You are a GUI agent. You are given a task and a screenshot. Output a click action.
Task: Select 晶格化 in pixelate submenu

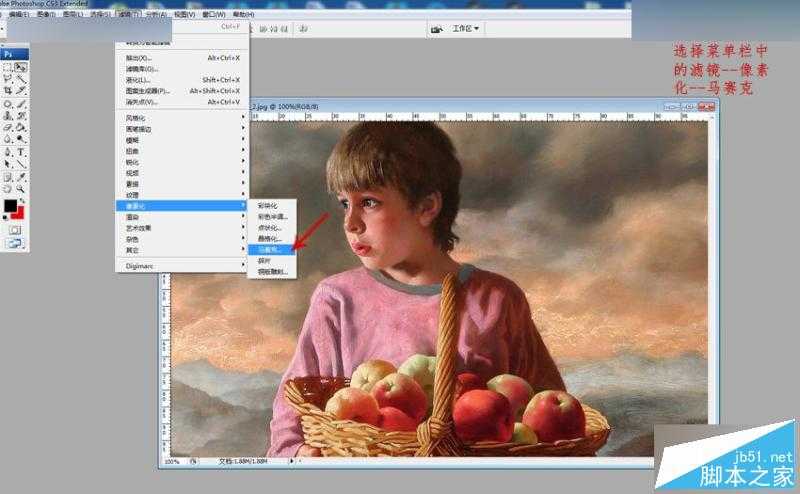[x=271, y=238]
